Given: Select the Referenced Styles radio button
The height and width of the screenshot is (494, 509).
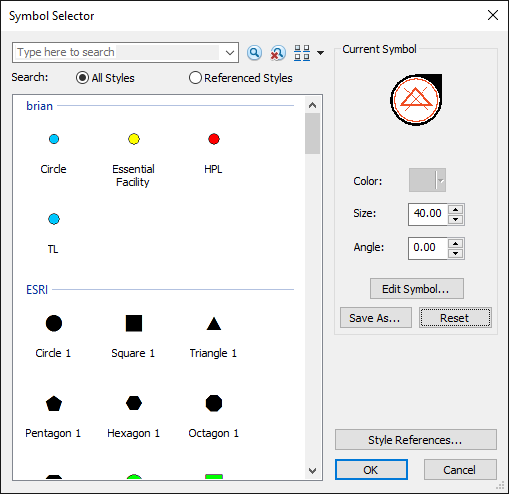Looking at the screenshot, I should click(195, 78).
